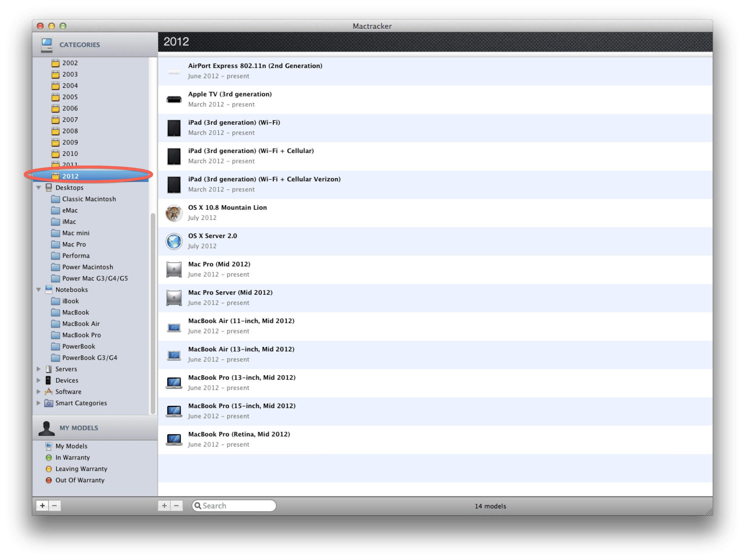Click the iPad Wi-Fi + Cellular Verizon icon
The height and width of the screenshot is (560, 745).
[x=174, y=185]
